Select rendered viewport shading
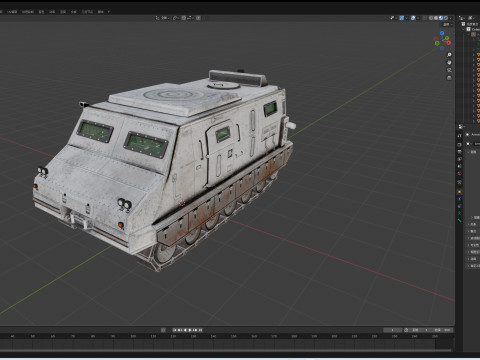 point(446,18)
